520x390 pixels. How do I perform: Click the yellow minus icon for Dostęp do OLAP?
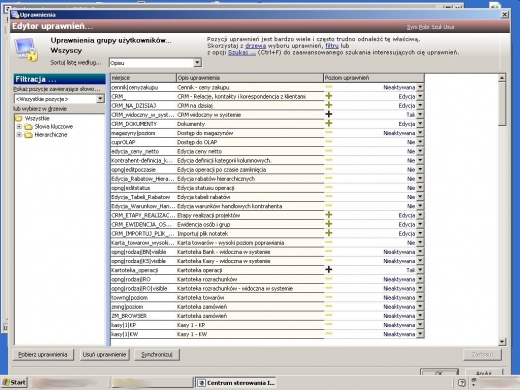(329, 142)
